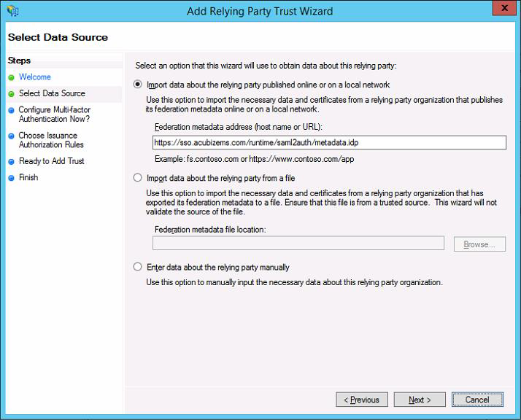Click the Ready to Add Trust step
This screenshot has height=420, width=521.
coord(52,161)
